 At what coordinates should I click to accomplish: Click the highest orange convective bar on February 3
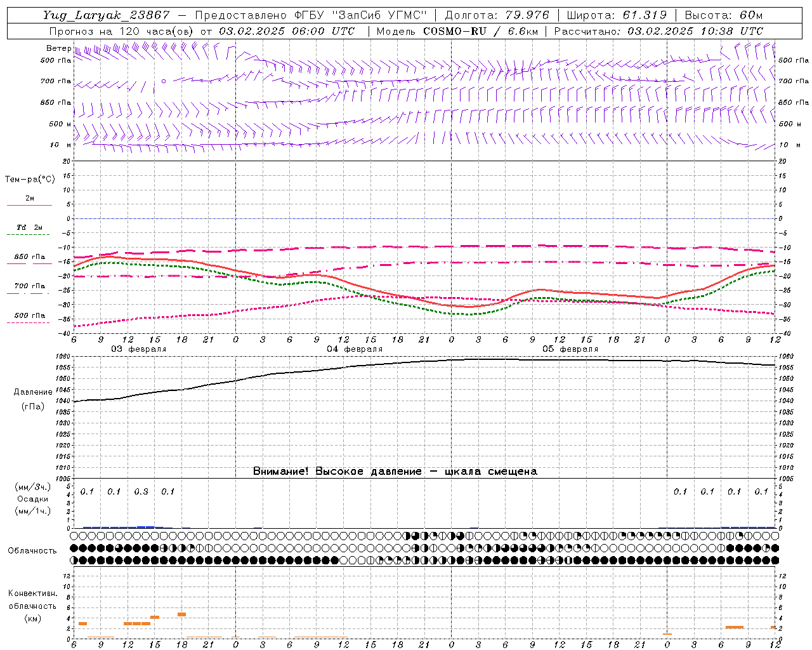click(181, 614)
